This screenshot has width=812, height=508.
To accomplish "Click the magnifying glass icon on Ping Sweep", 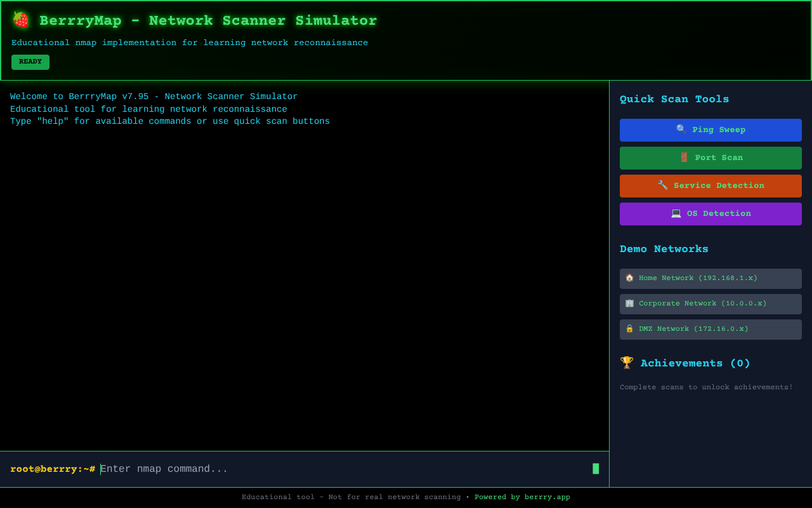I will tap(681, 129).
